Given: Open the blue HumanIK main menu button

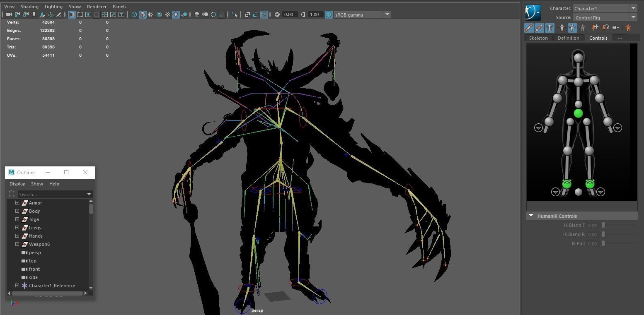Looking at the screenshot, I should (x=533, y=13).
